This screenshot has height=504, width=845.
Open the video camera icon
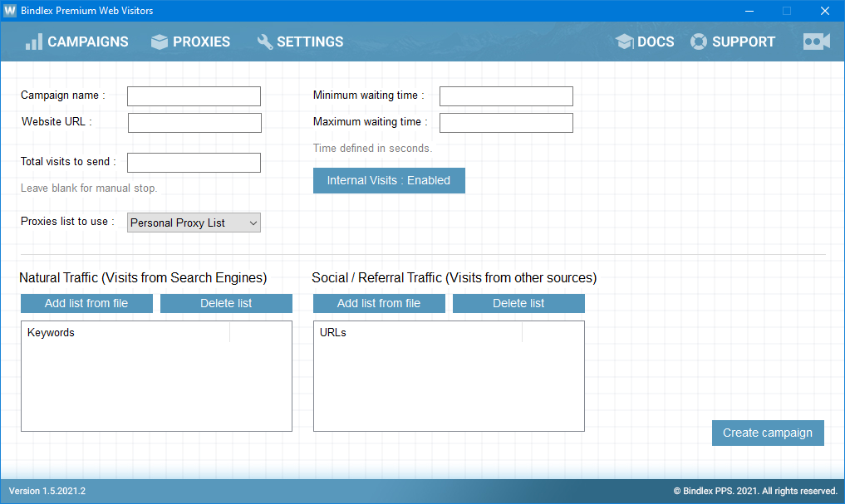817,42
